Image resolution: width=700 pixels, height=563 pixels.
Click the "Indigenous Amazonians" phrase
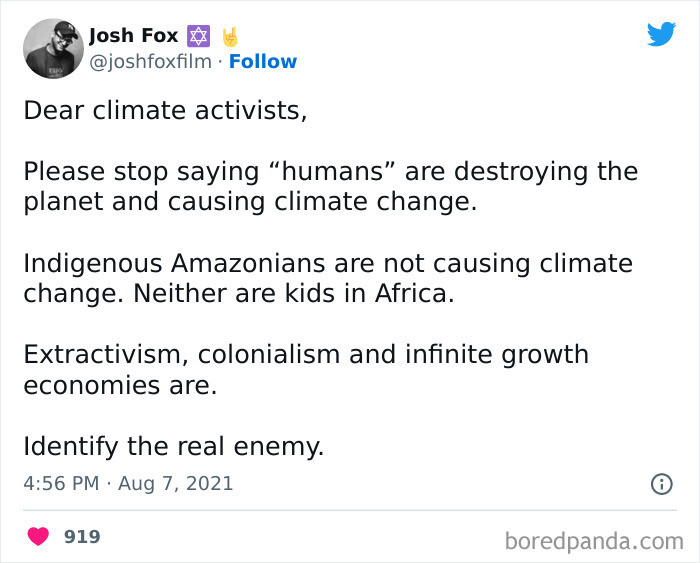click(165, 264)
